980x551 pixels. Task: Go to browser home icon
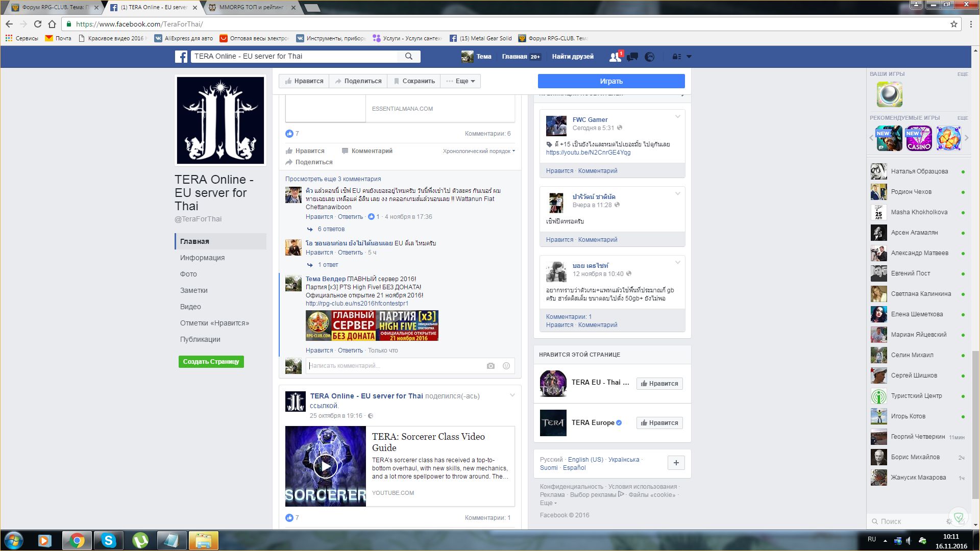pos(52,24)
